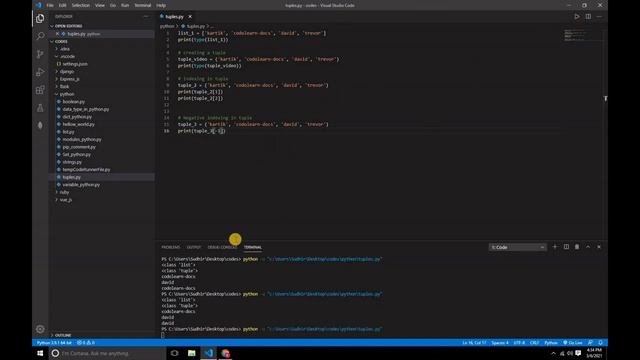Split the terminal panel

pyautogui.click(x=566, y=247)
